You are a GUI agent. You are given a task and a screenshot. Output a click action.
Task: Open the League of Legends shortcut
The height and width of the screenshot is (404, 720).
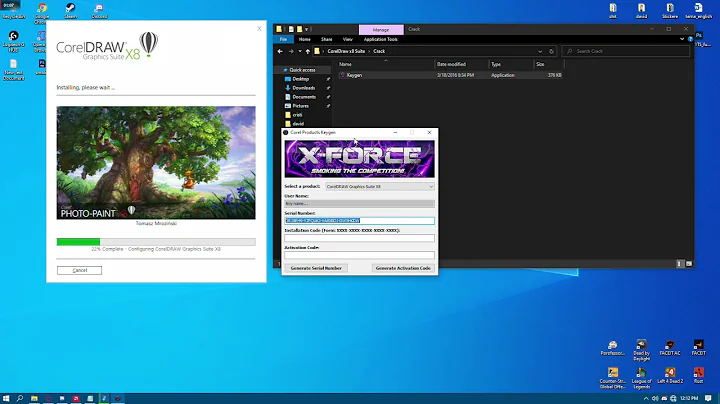(641, 378)
